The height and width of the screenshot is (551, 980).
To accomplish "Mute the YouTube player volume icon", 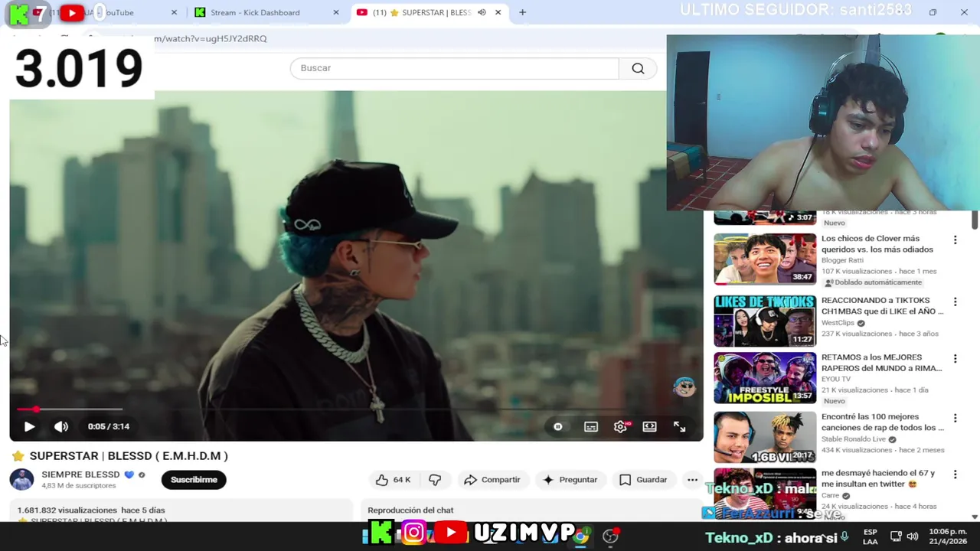I will [61, 426].
